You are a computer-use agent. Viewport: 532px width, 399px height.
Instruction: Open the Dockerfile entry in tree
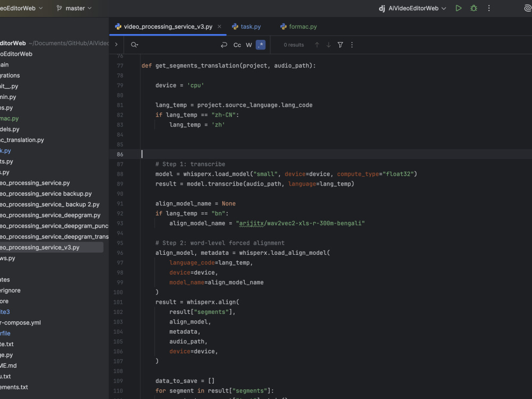click(5, 334)
